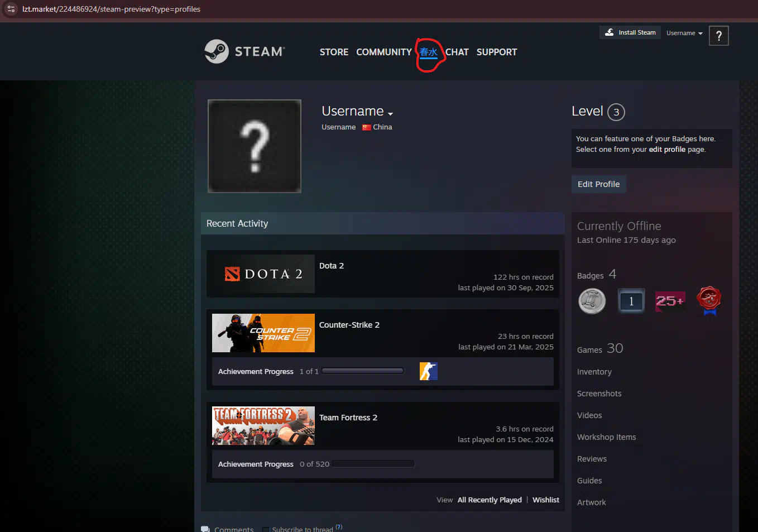Open the Counter-Strike 2 game banner
Viewport: 758px width, 532px height.
[x=263, y=333]
